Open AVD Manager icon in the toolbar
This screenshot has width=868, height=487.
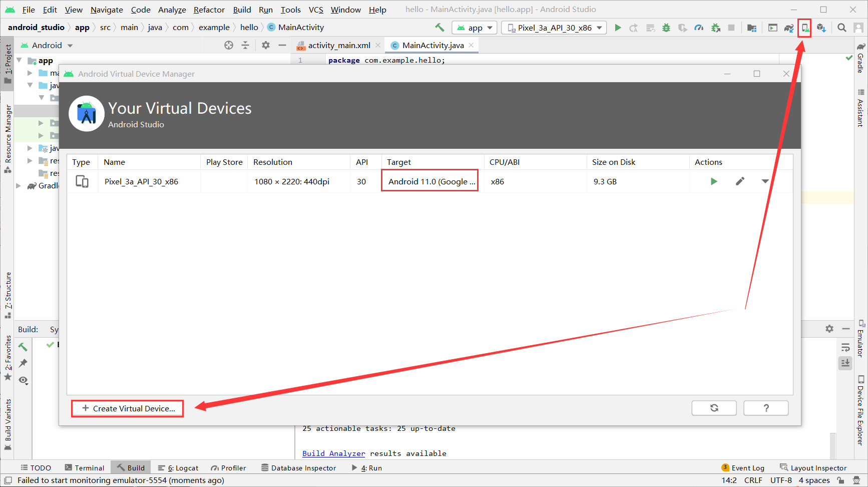click(805, 28)
